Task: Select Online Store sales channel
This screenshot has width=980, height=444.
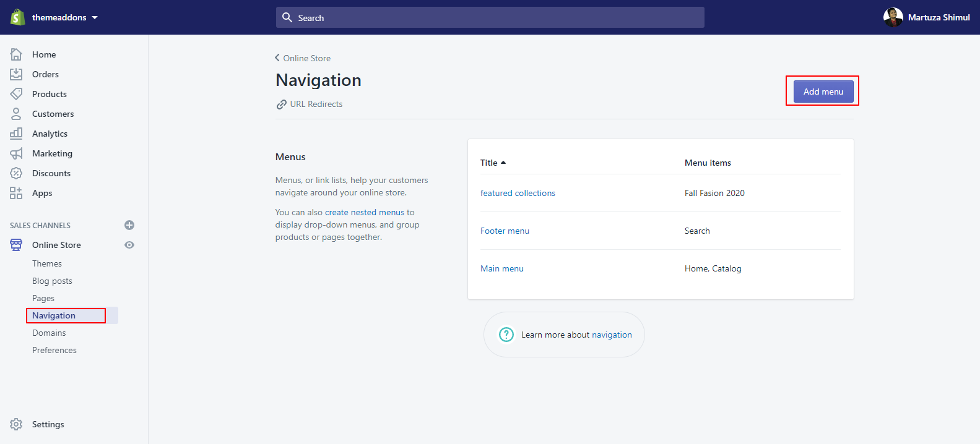Action: click(x=56, y=245)
